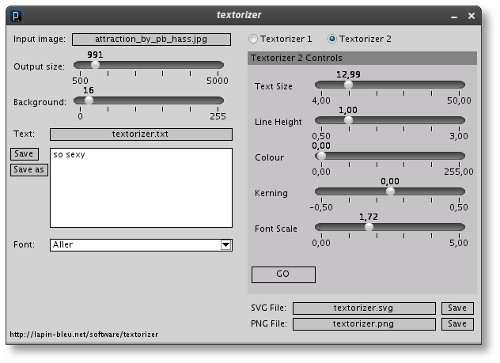Image resolution: width=500 pixels, height=363 pixels.
Task: Click the Background slider handle
Action: pyautogui.click(x=89, y=100)
